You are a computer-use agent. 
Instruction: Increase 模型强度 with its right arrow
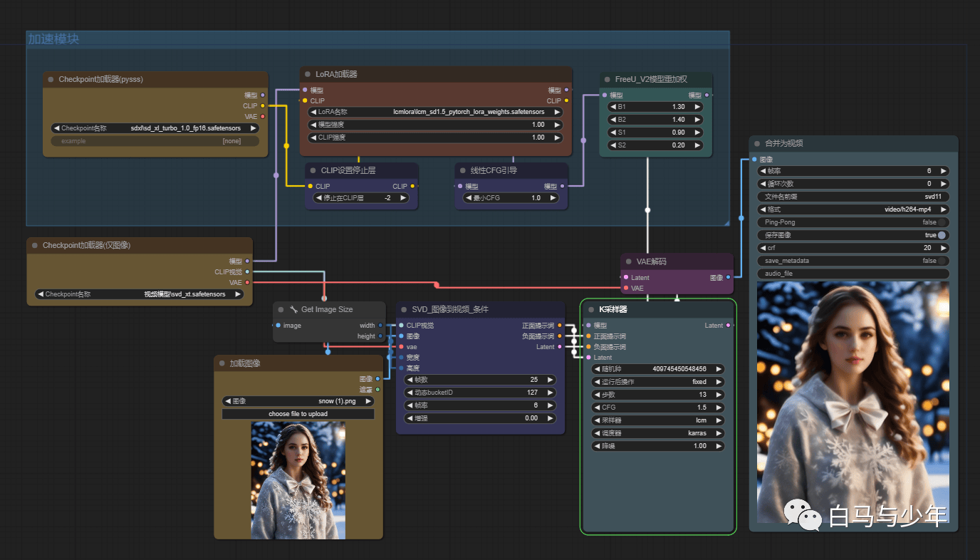coord(557,125)
